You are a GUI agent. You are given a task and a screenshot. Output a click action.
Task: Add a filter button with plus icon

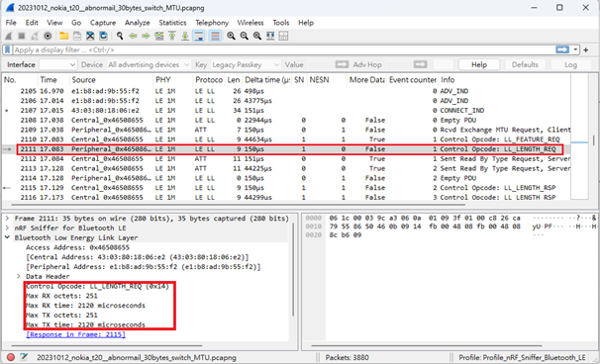tap(585, 49)
